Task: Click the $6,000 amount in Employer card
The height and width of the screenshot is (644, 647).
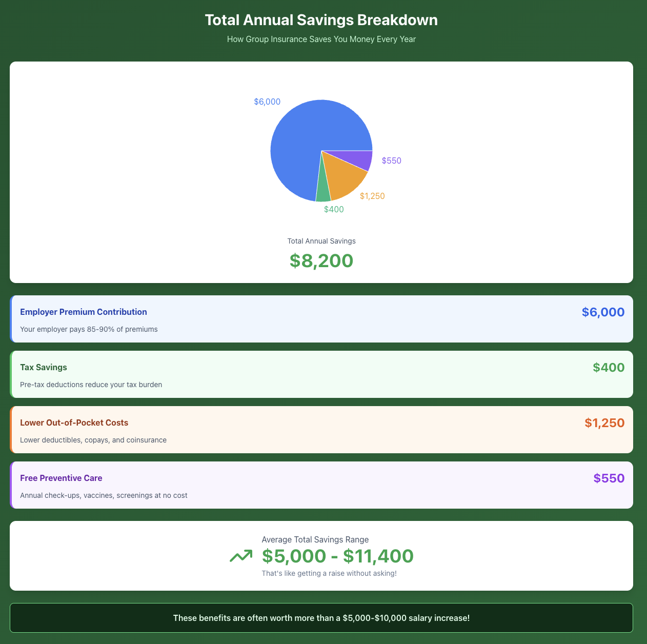Action: 603,312
